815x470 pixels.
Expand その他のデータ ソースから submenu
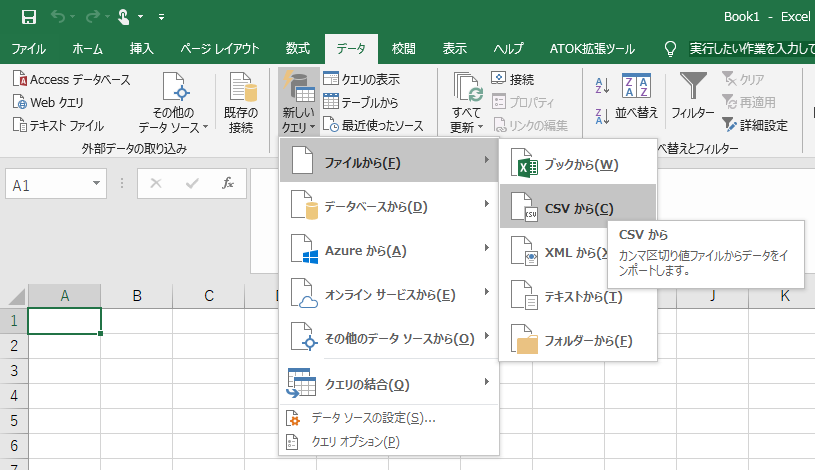click(389, 337)
